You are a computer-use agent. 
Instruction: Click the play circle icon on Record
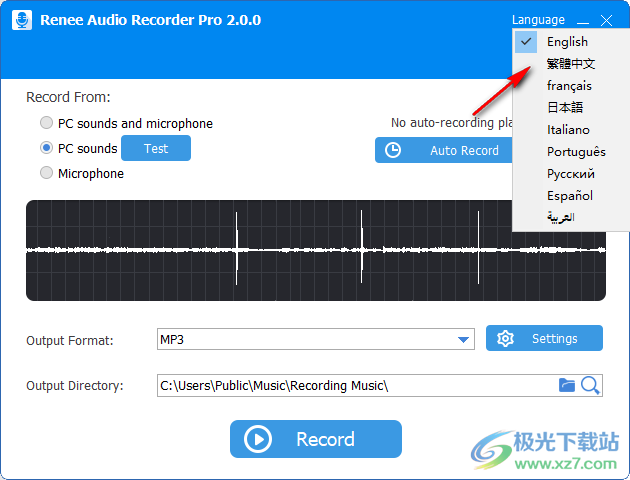258,439
